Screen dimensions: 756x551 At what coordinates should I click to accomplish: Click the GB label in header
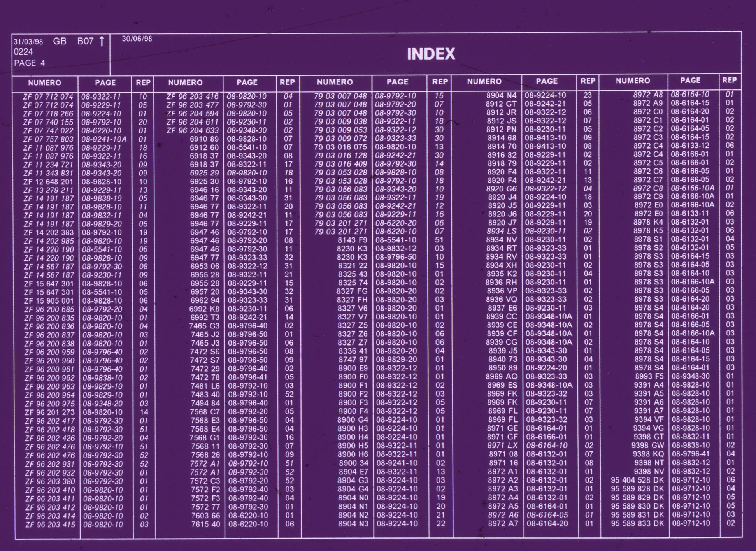[60, 41]
